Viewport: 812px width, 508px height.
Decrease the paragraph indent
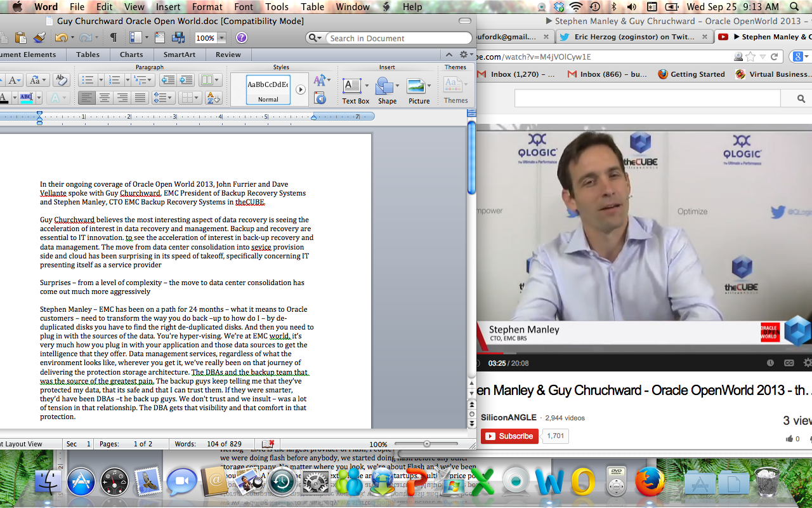[x=168, y=80]
